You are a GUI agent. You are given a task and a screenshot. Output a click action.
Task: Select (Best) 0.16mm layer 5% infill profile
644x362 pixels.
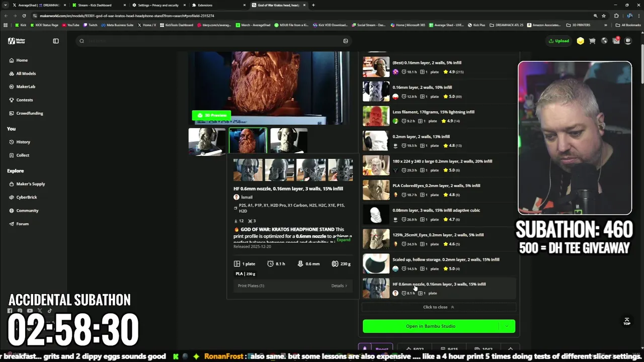(x=439, y=67)
